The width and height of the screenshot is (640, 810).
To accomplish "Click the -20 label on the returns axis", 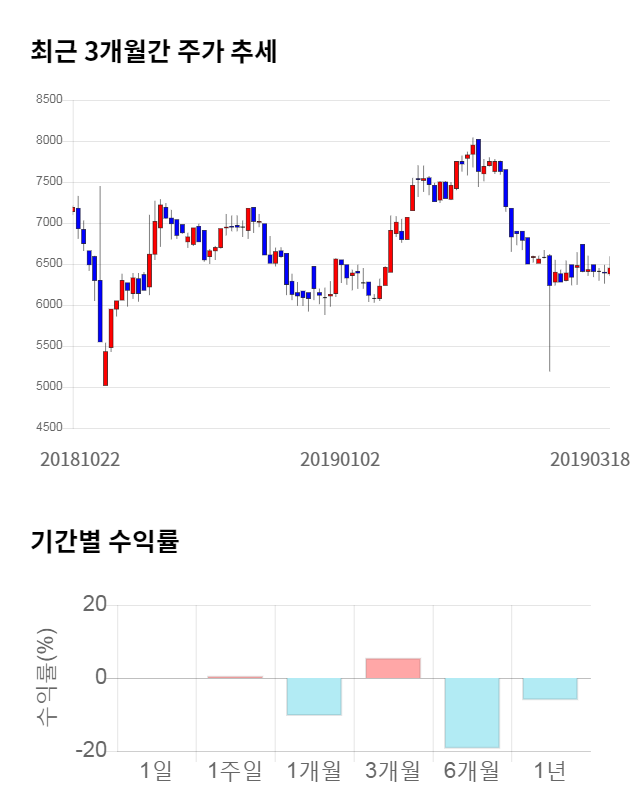I will coord(93,751).
